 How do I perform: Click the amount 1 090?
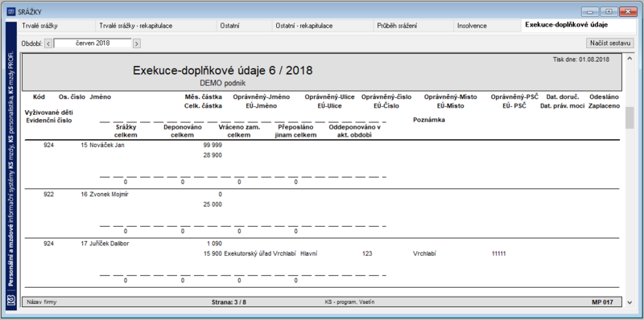214,244
